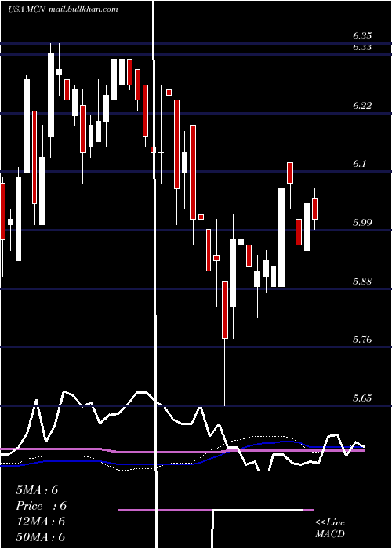Click the 50MA : 6 legend entry
This screenshot has height=549, width=392.
pyautogui.click(x=40, y=537)
